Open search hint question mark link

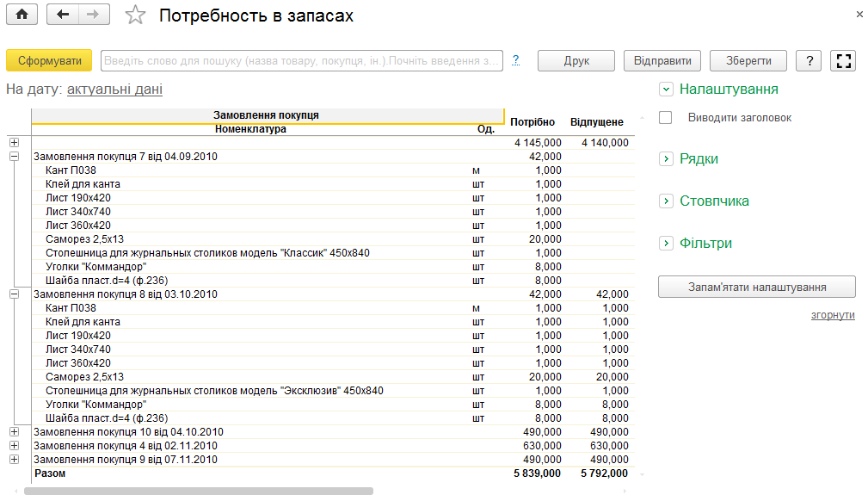[x=515, y=60]
